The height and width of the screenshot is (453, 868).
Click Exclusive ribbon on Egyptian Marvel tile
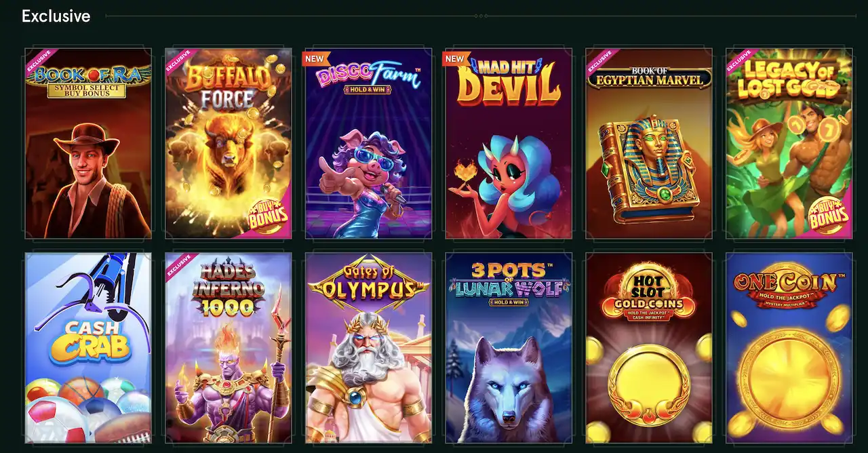click(x=599, y=61)
